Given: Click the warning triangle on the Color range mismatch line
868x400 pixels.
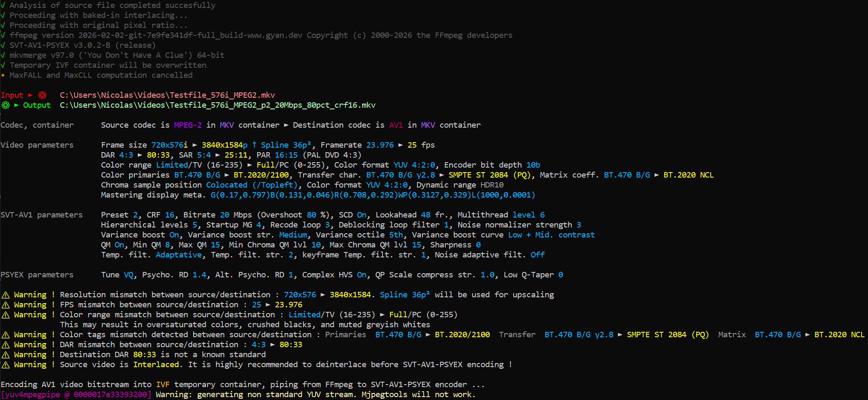Looking at the screenshot, I should coord(5,315).
